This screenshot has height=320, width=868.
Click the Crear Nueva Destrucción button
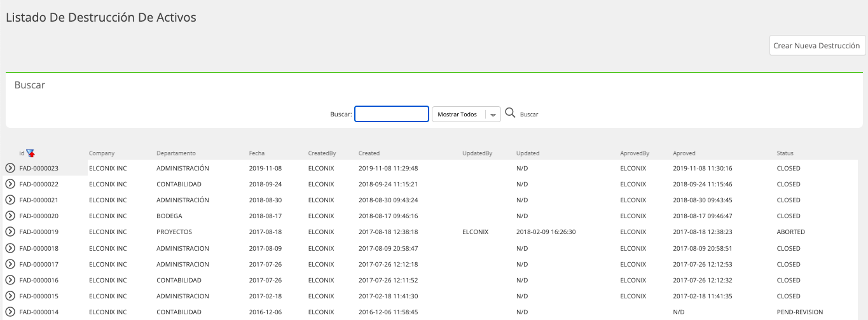tap(817, 46)
